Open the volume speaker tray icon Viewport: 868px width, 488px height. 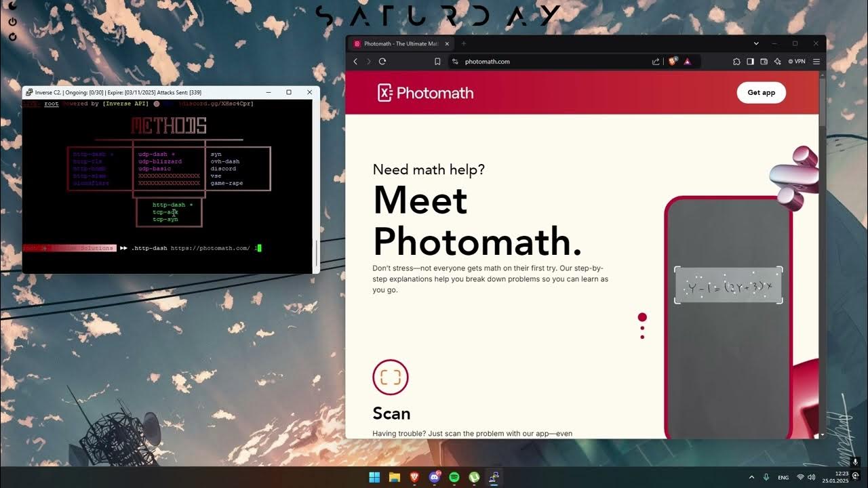(812, 477)
